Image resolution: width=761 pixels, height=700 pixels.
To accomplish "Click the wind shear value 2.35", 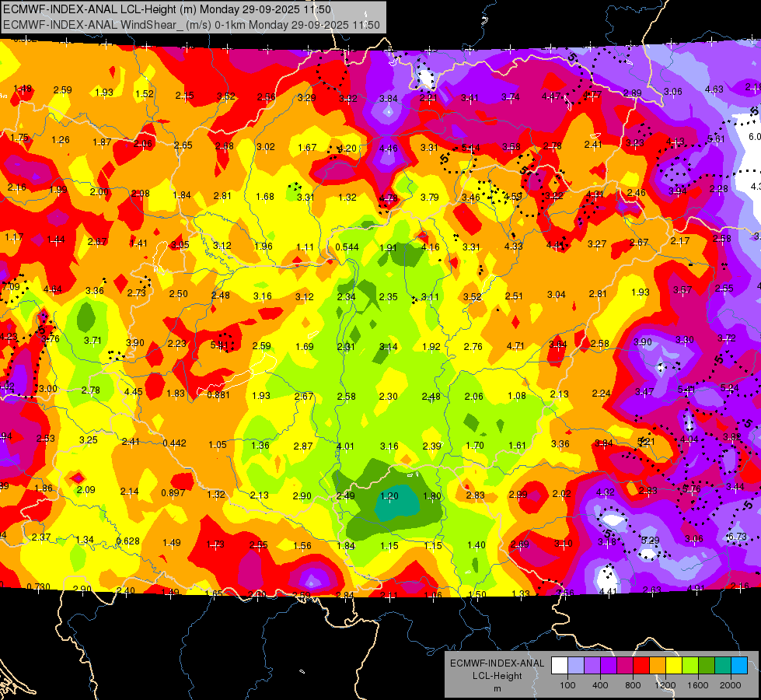I will pos(388,297).
